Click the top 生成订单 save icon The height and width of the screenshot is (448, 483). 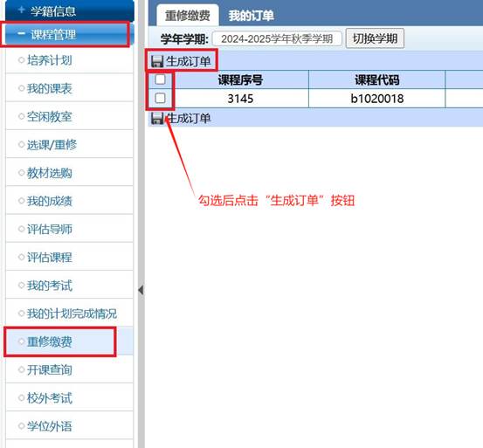157,61
